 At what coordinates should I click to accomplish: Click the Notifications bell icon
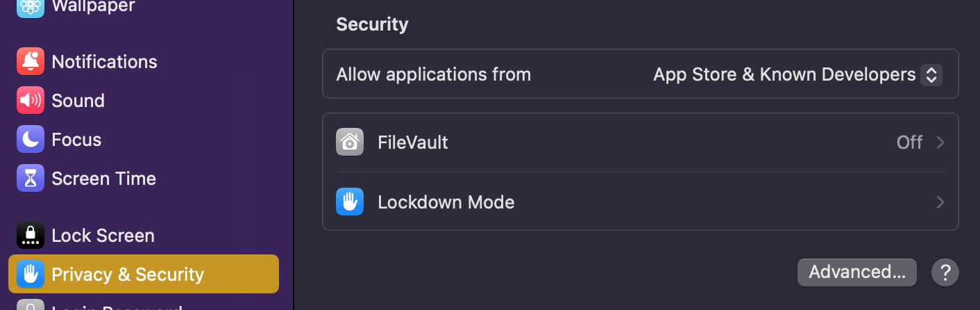tap(31, 62)
